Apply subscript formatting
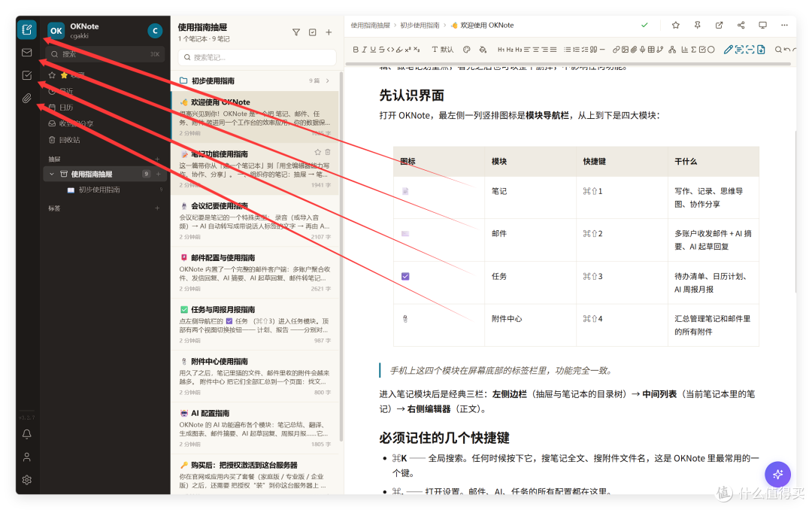Viewport: 812px width, 510px height. coord(417,50)
